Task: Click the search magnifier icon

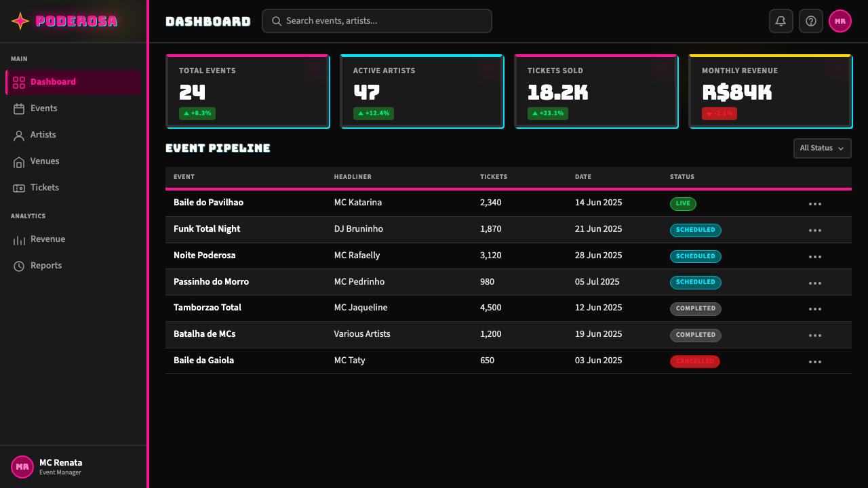Action: tap(277, 21)
